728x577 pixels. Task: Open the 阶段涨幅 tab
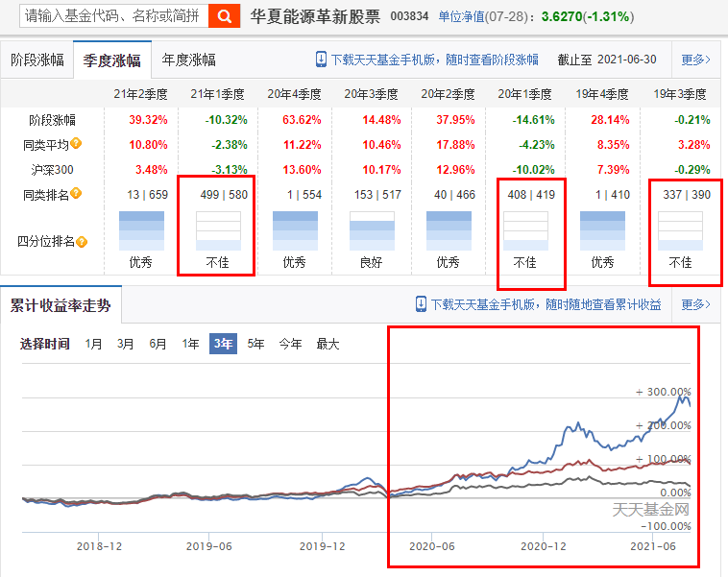point(37,60)
